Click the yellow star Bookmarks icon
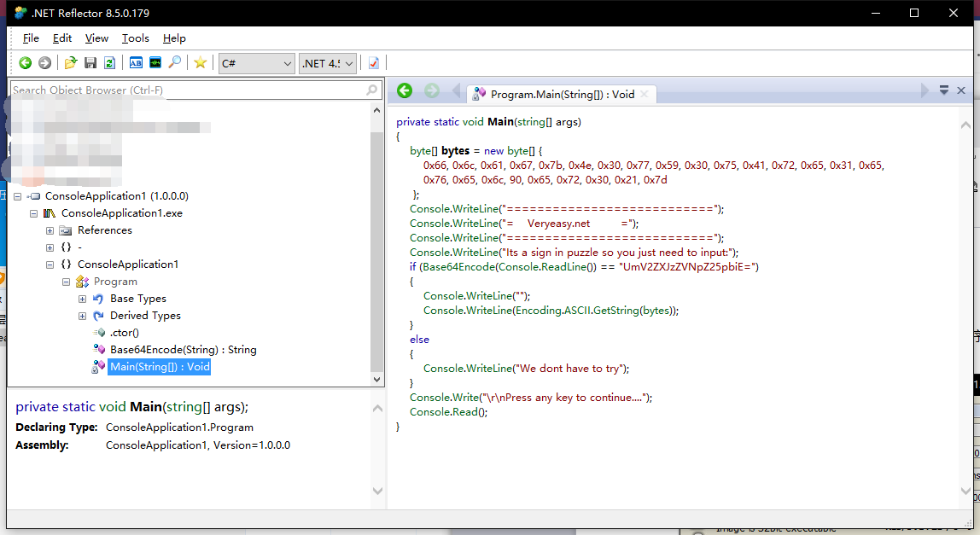 pyautogui.click(x=200, y=63)
